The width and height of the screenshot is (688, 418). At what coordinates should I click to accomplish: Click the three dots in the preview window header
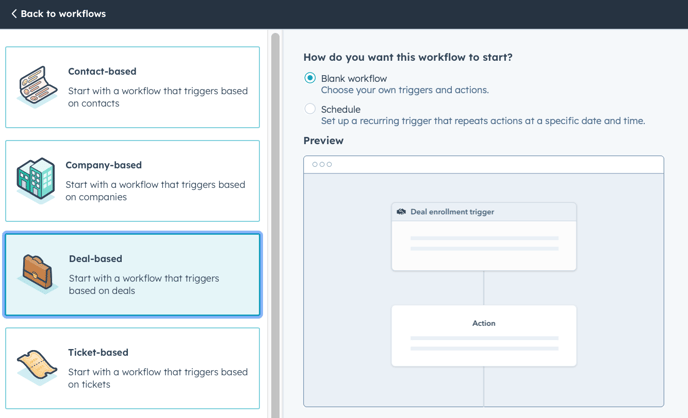coord(322,164)
